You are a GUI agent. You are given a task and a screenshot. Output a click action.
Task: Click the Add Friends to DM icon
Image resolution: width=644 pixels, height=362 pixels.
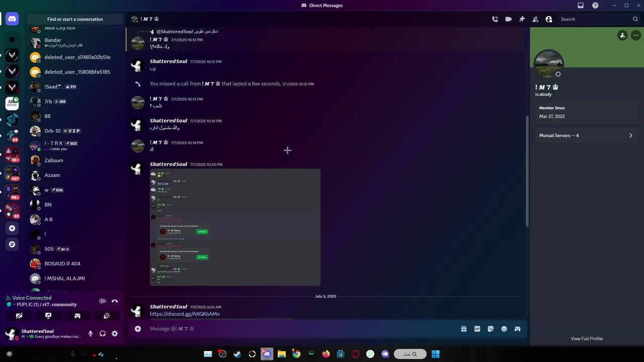(x=535, y=19)
